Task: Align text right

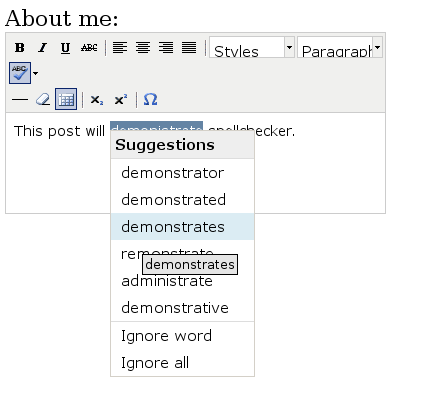Action: coord(166,48)
